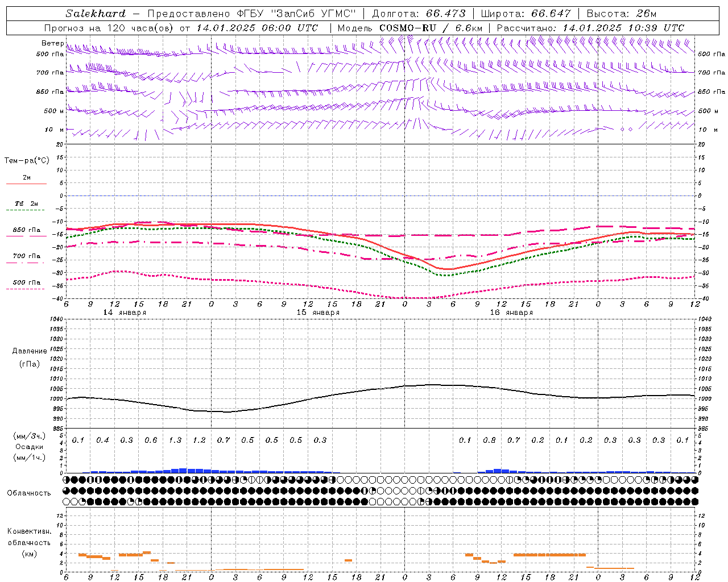Click the "Конвективн." convective cloud label
The width and height of the screenshot is (728, 582).
29,531
